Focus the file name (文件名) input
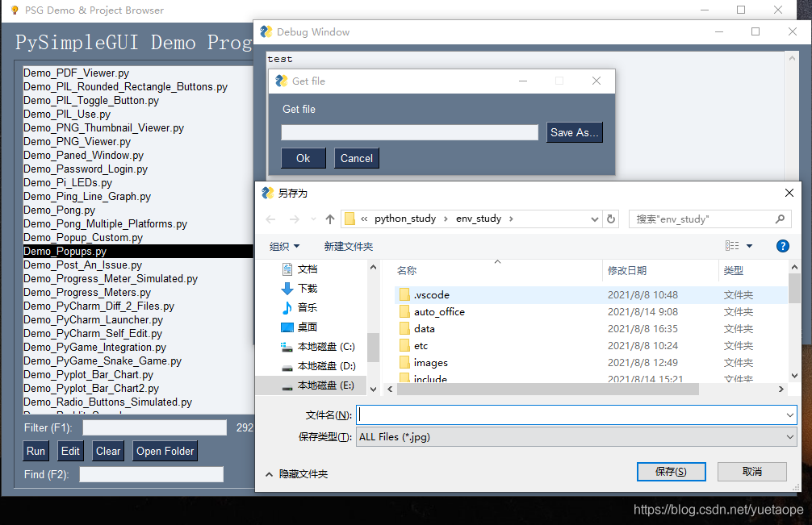 pos(571,415)
